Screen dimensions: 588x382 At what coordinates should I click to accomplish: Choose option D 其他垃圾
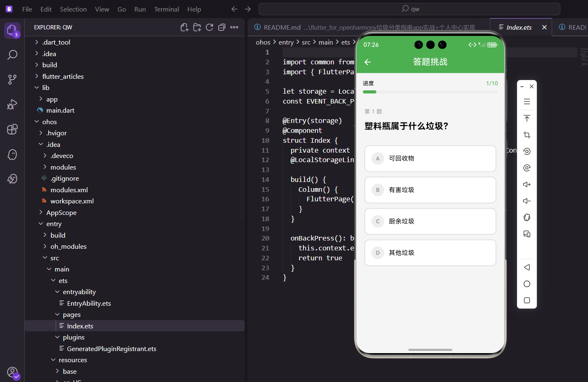coord(430,252)
